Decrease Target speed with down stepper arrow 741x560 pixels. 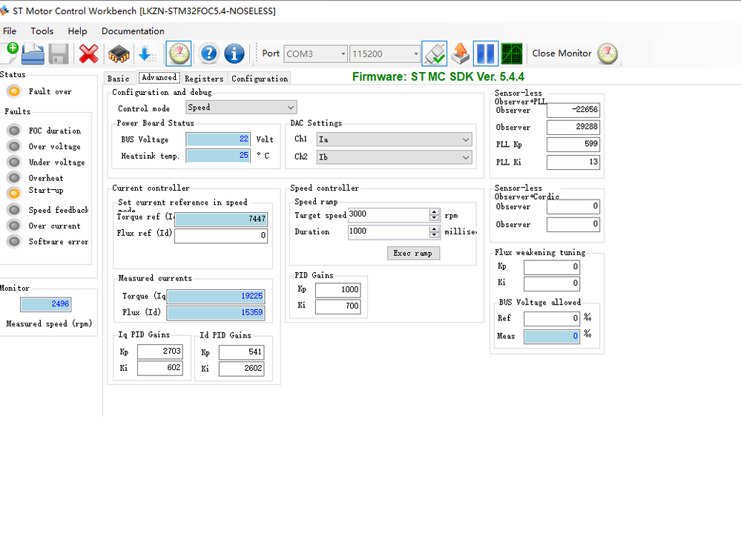[x=435, y=218]
